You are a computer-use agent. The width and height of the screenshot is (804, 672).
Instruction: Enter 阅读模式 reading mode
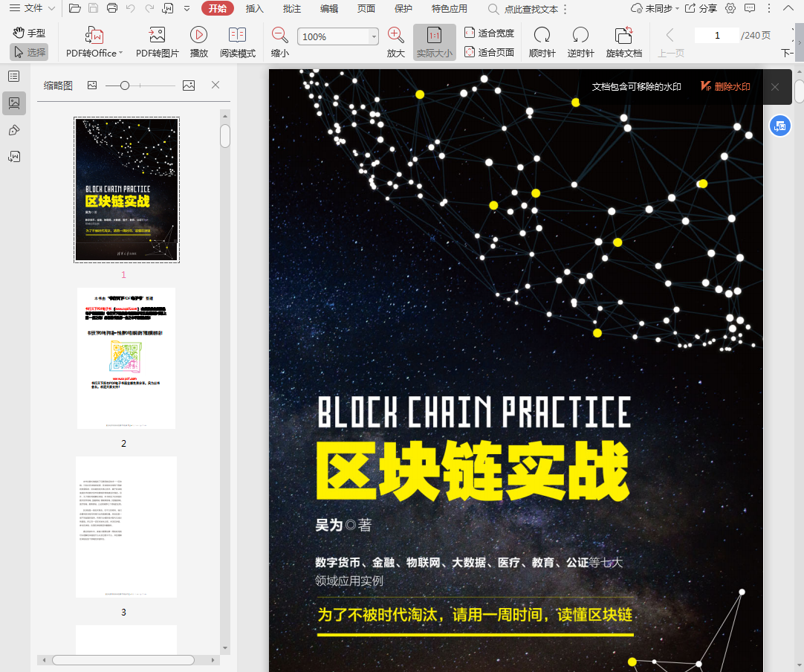237,42
